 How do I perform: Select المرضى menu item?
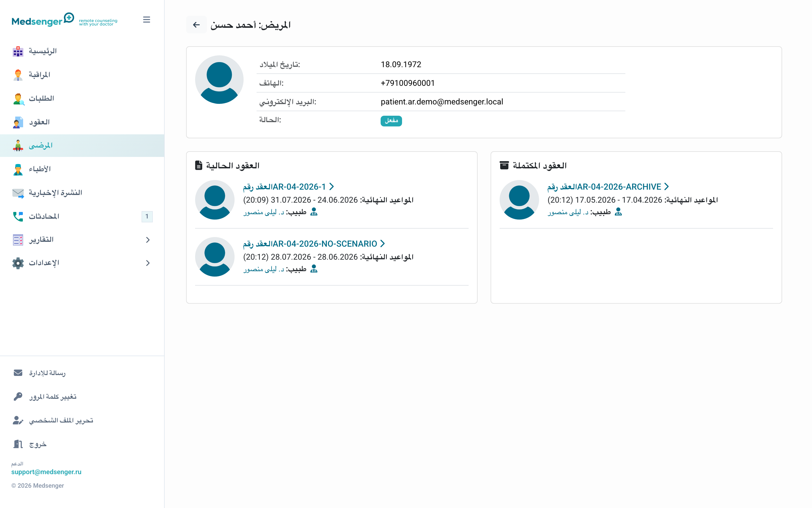pyautogui.click(x=82, y=145)
